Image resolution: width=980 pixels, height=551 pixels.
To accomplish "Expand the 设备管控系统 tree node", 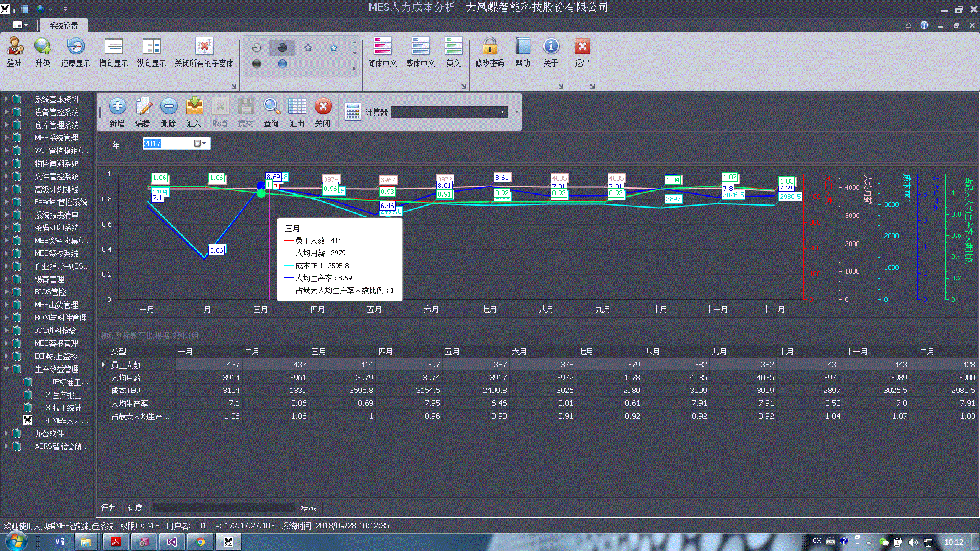I will 7,111.
